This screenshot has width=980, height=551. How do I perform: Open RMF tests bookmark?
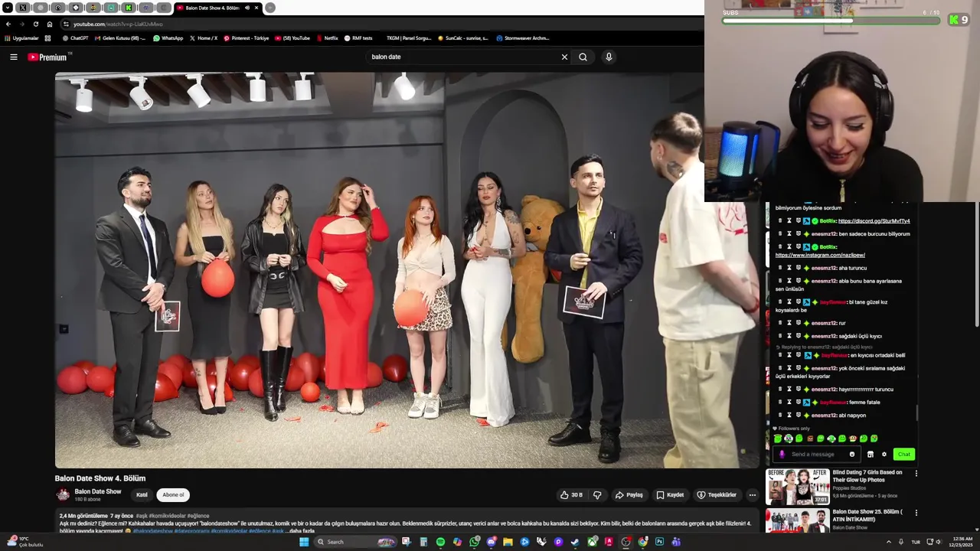(x=358, y=38)
